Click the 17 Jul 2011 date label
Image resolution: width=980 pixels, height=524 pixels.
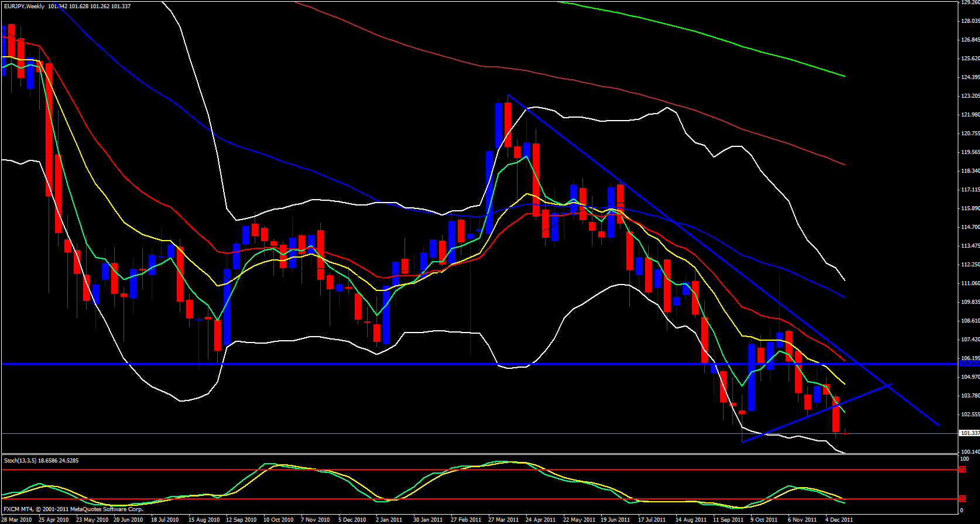[x=652, y=520]
